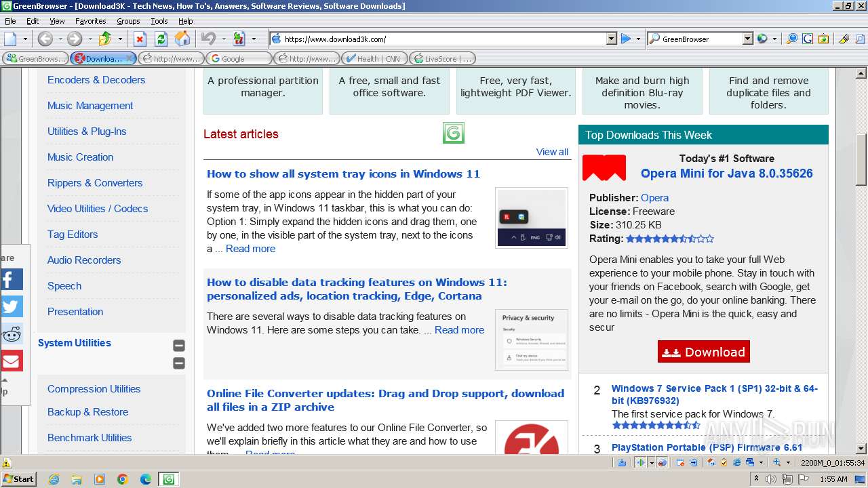
Task: Go forward with the Forward arrow
Action: [x=75, y=39]
